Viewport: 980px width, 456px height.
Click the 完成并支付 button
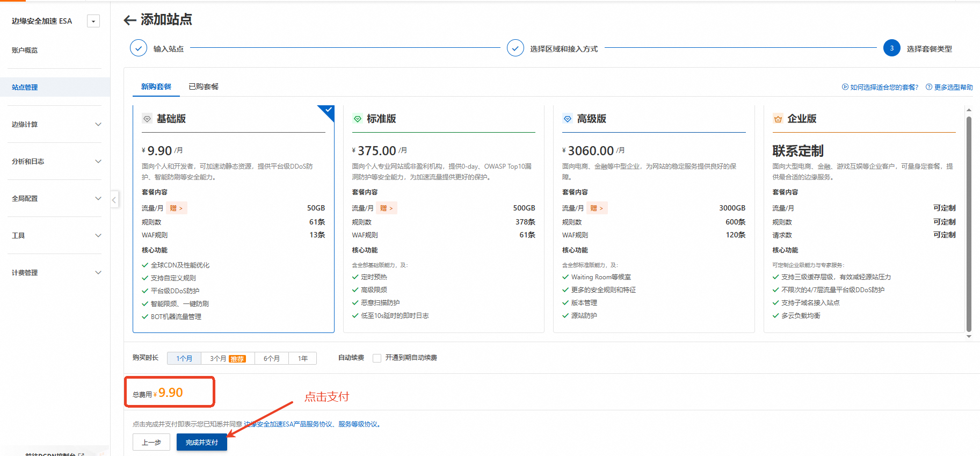[202, 442]
